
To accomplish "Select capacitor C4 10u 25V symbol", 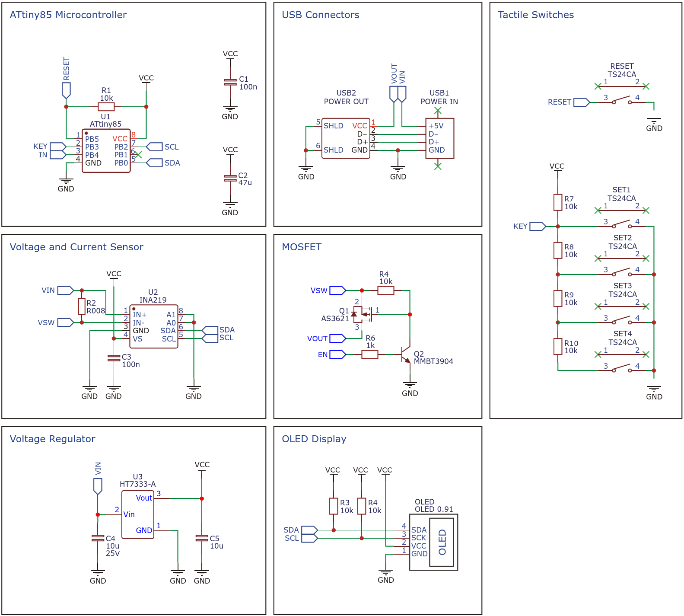I will pos(98,538).
